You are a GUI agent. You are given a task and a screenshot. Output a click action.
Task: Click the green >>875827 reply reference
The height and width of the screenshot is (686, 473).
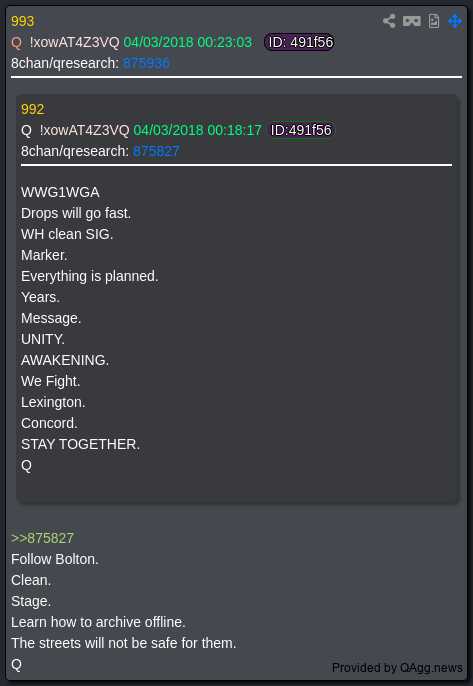[42, 538]
